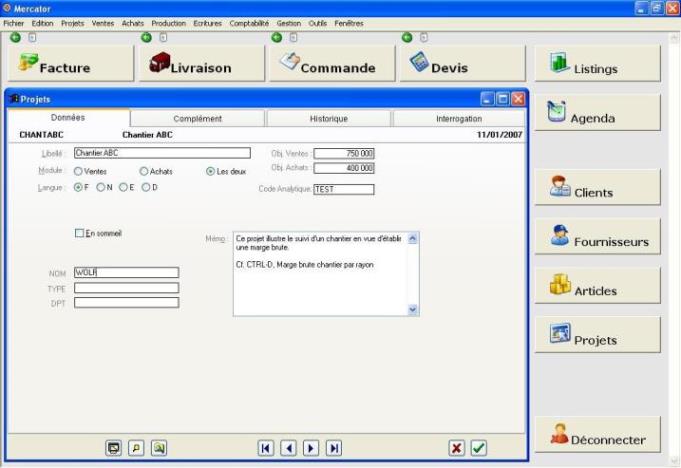Open the Fichier menu
The width and height of the screenshot is (681, 468).
point(13,23)
